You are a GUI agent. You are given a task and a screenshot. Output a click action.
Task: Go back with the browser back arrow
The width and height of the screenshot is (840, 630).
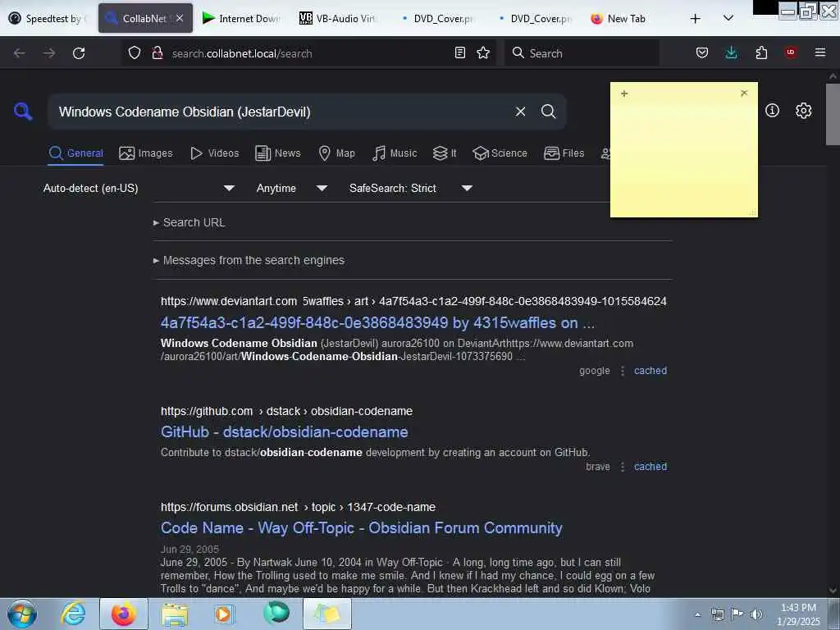[x=20, y=53]
